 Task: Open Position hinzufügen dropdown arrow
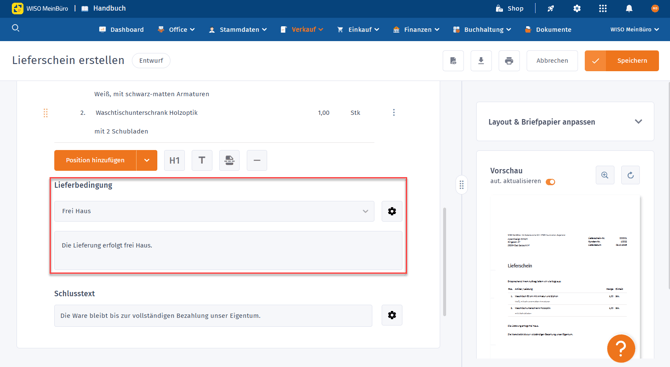[x=147, y=160]
